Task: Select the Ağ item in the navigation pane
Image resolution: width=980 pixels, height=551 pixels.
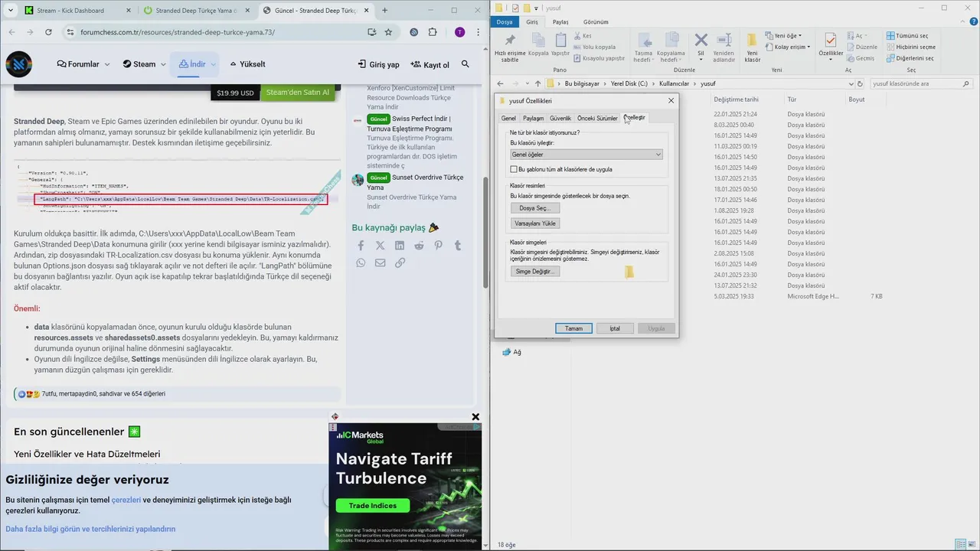Action: pos(511,352)
